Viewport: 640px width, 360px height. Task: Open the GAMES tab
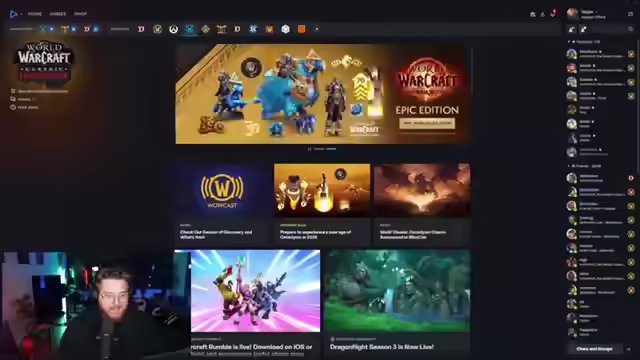(x=58, y=14)
